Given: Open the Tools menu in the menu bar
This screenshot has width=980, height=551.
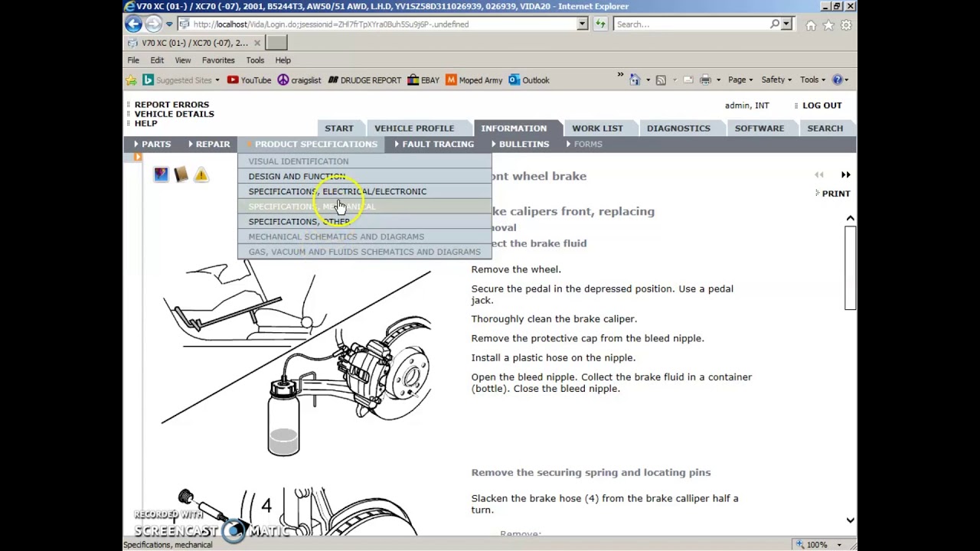Looking at the screenshot, I should click(x=255, y=60).
